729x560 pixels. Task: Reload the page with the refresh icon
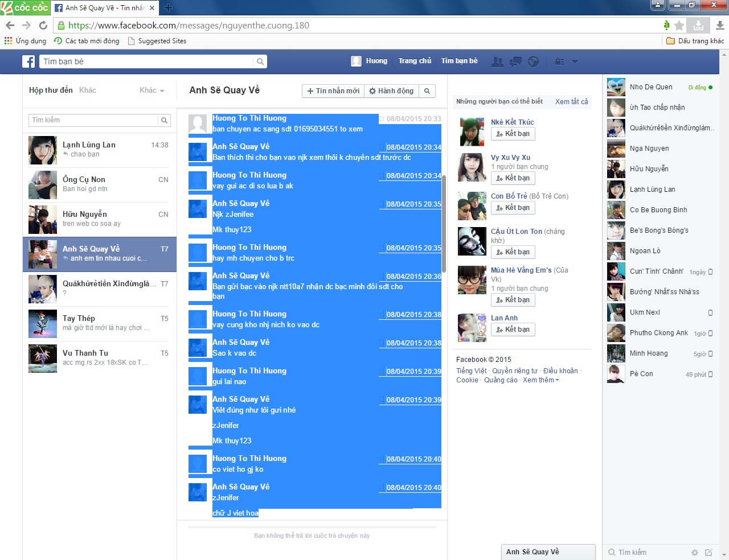coord(43,25)
